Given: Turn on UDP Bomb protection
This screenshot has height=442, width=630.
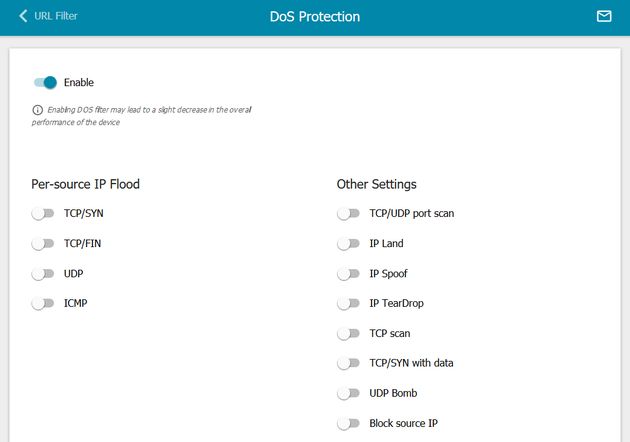Looking at the screenshot, I should (348, 393).
